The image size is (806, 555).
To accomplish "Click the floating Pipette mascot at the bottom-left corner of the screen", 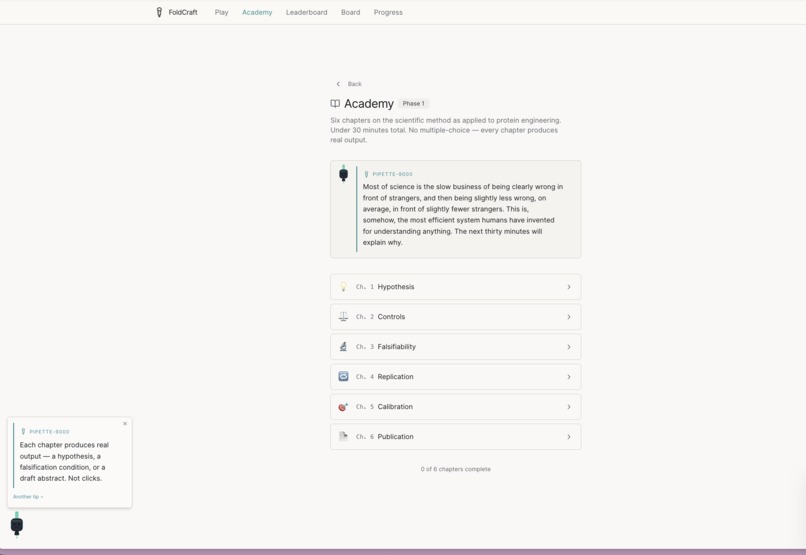I will [x=17, y=524].
